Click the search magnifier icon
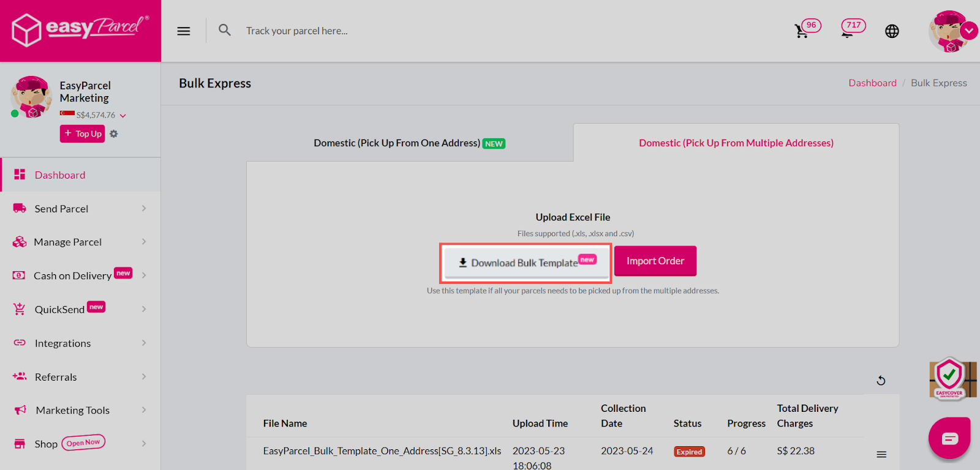Screen dimensions: 980x470 click(x=225, y=30)
